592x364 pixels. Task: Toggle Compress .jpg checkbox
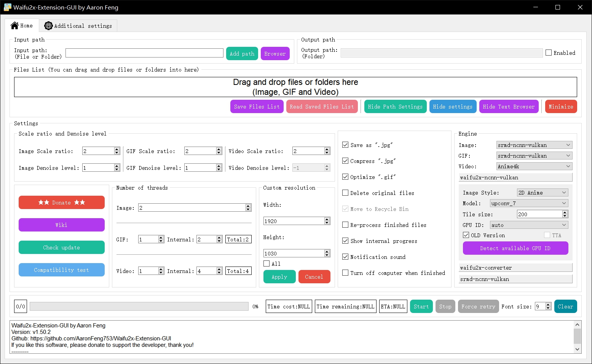tap(345, 161)
